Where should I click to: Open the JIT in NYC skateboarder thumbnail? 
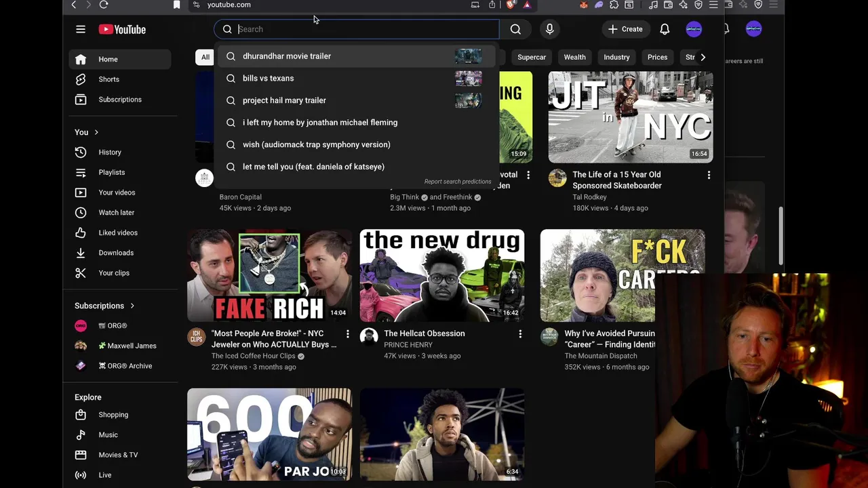[x=631, y=117]
